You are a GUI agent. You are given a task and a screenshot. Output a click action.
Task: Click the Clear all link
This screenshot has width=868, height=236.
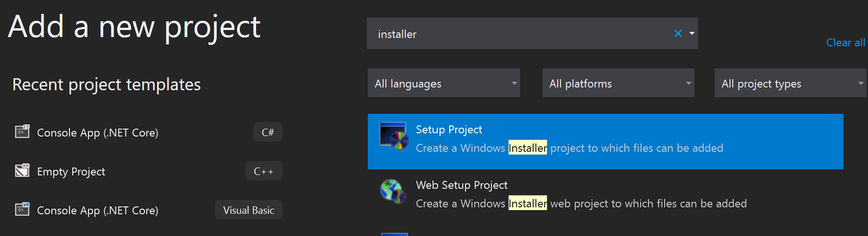pos(845,43)
